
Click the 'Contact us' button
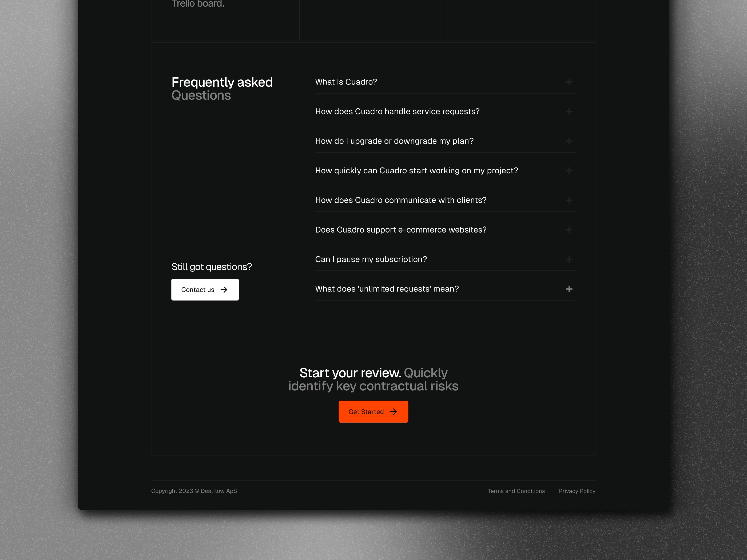point(205,289)
